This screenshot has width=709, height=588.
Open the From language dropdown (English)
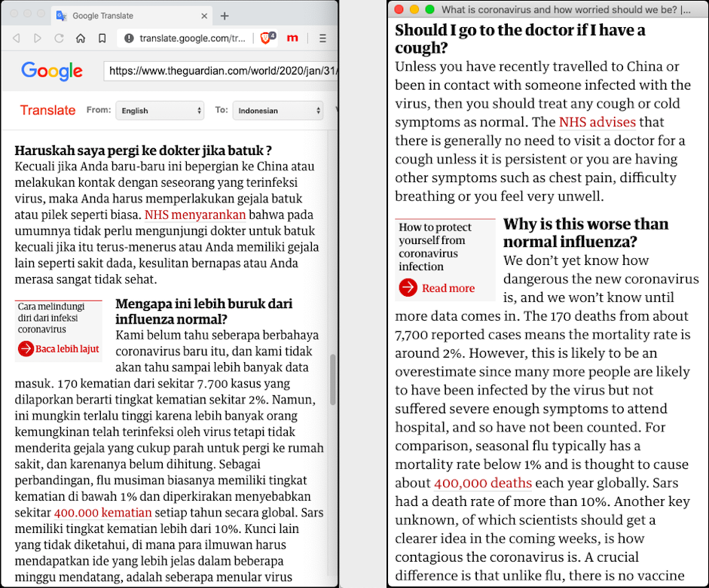click(x=160, y=110)
